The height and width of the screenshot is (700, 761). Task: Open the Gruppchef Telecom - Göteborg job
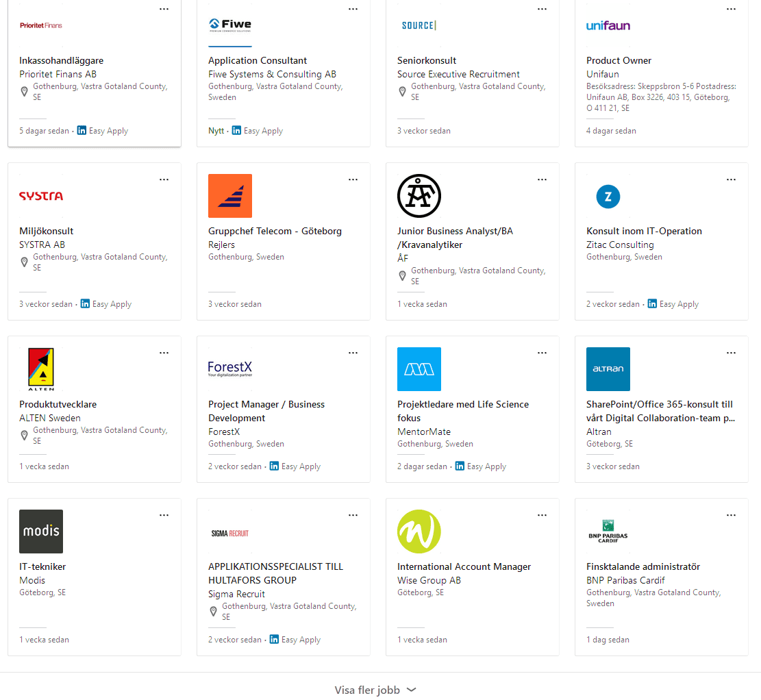coord(275,231)
